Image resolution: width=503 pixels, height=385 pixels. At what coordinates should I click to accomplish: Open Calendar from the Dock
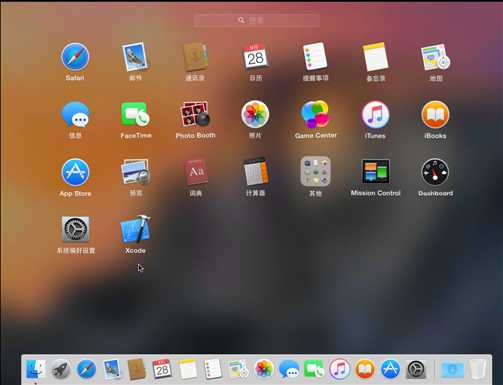pos(162,369)
